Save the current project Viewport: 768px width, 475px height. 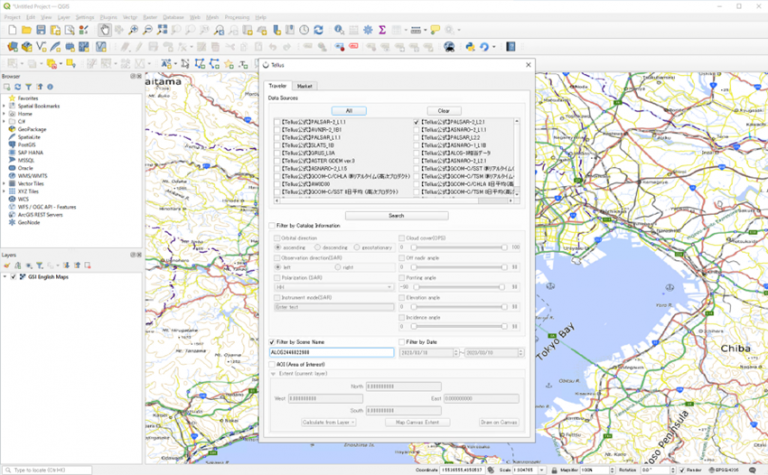(41, 30)
